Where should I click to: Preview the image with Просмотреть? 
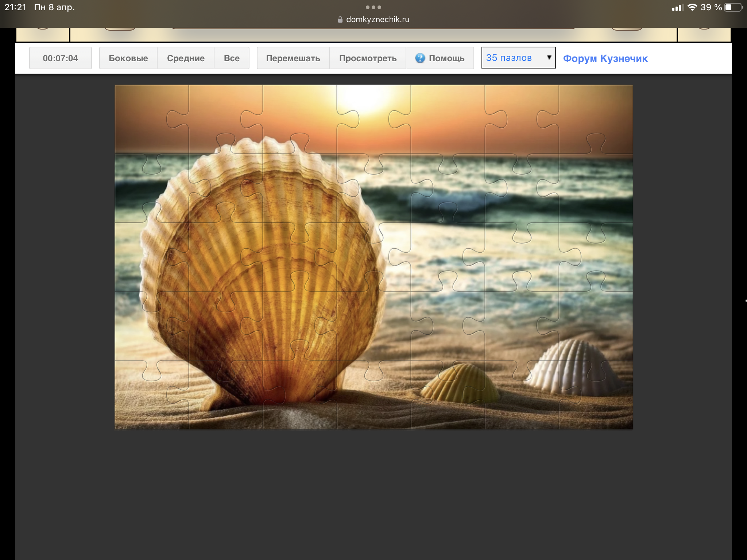[x=368, y=58]
